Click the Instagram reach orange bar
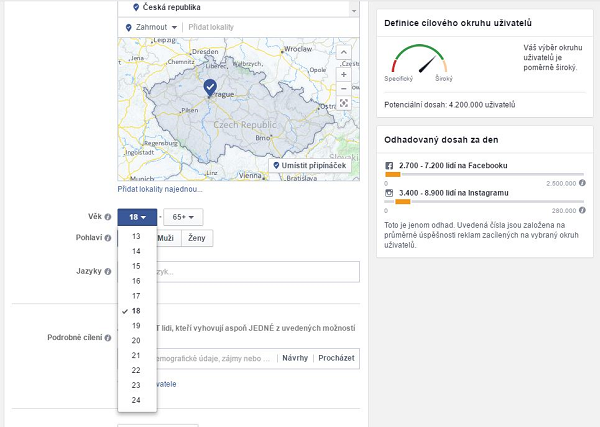 tap(403, 202)
